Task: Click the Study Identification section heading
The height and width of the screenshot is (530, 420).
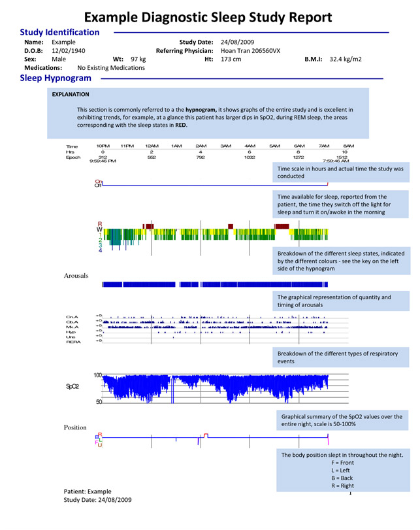Action: coord(59,32)
